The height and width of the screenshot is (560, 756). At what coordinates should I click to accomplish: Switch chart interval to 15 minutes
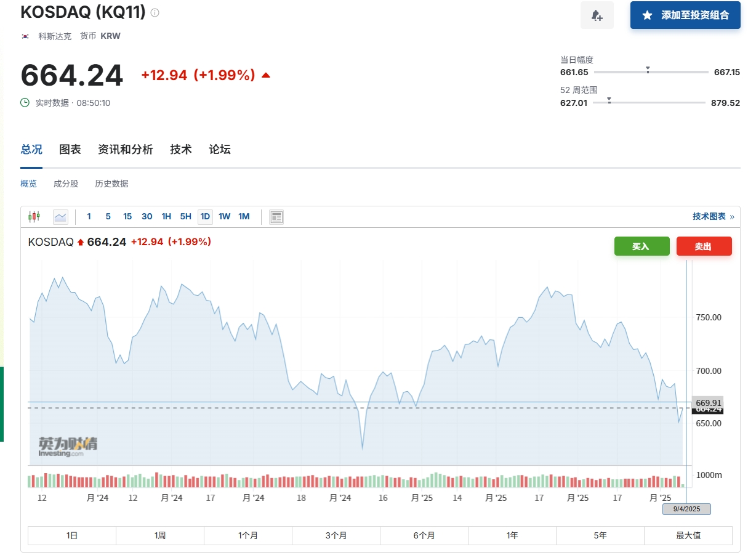tap(127, 216)
